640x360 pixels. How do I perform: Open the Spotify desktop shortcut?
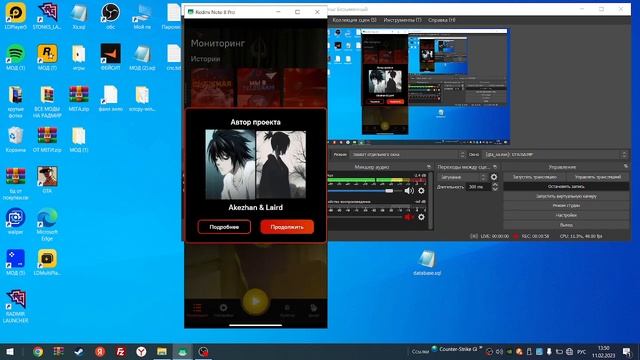tap(16, 57)
